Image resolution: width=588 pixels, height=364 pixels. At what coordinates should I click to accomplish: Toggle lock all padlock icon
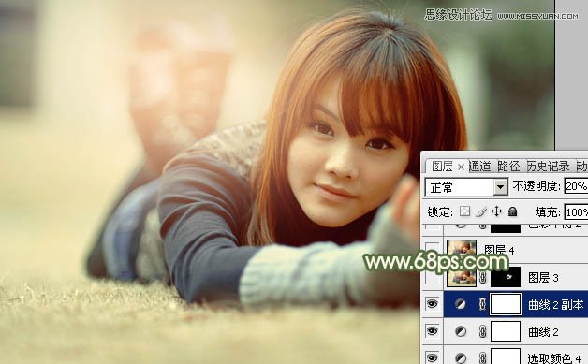512,211
